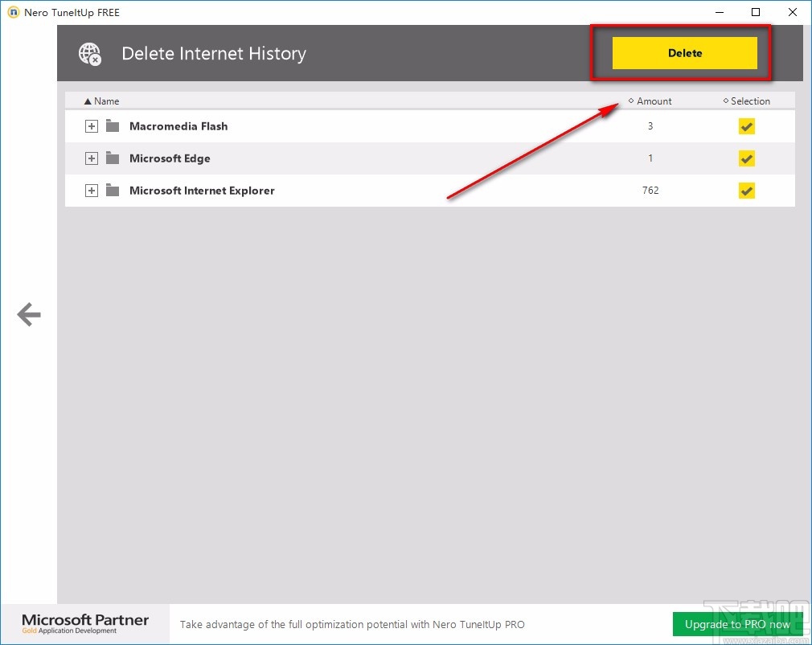Click the Nero TuneItUp app icon in title bar
Viewport: 812px width, 645px height.
[x=13, y=12]
